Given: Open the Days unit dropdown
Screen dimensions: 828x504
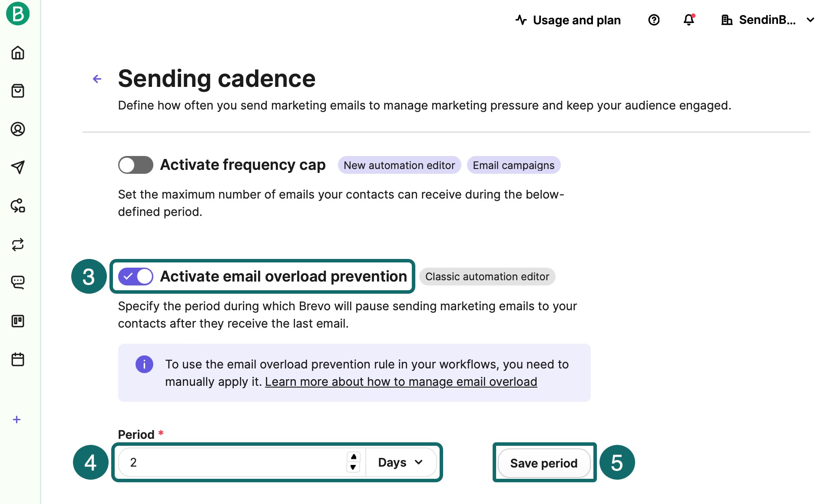Looking at the screenshot, I should 401,462.
